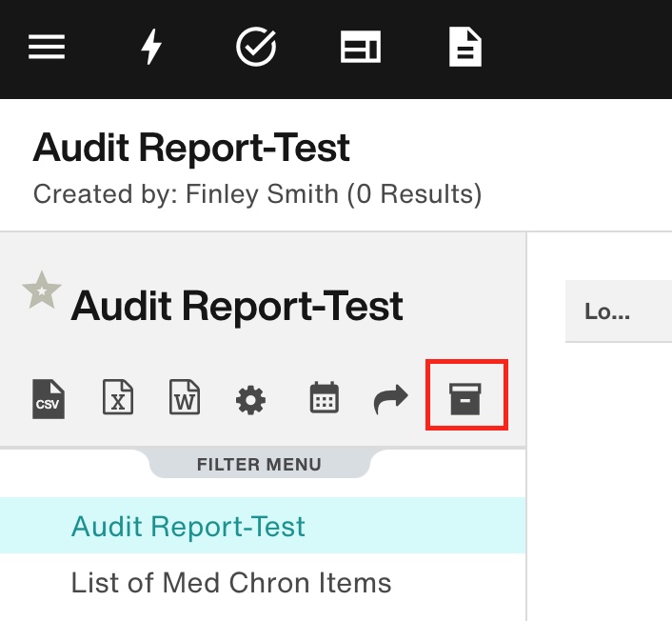Open the hamburger navigation menu
The width and height of the screenshot is (672, 621).
(47, 47)
